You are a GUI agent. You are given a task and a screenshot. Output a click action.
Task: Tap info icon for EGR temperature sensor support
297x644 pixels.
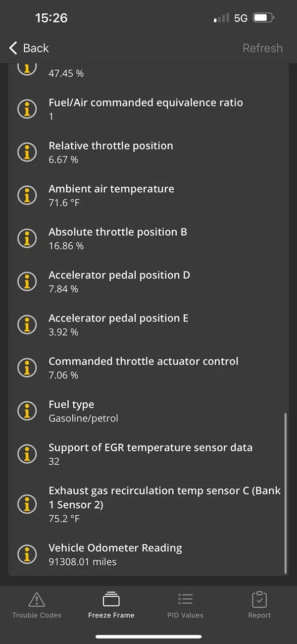tap(27, 454)
